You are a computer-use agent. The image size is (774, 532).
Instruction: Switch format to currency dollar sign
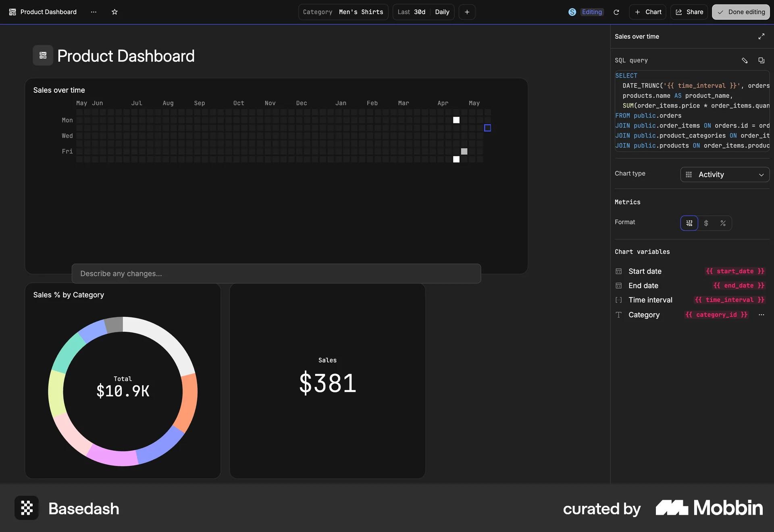(x=706, y=223)
